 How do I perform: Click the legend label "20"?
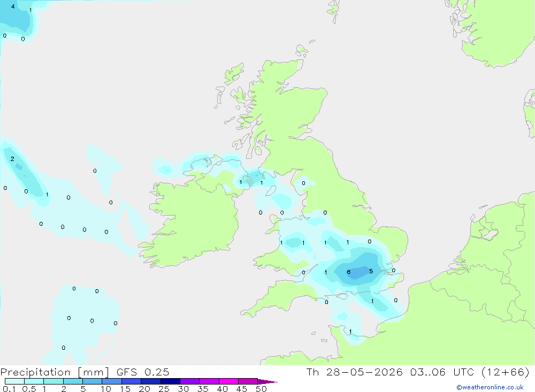tap(144, 389)
